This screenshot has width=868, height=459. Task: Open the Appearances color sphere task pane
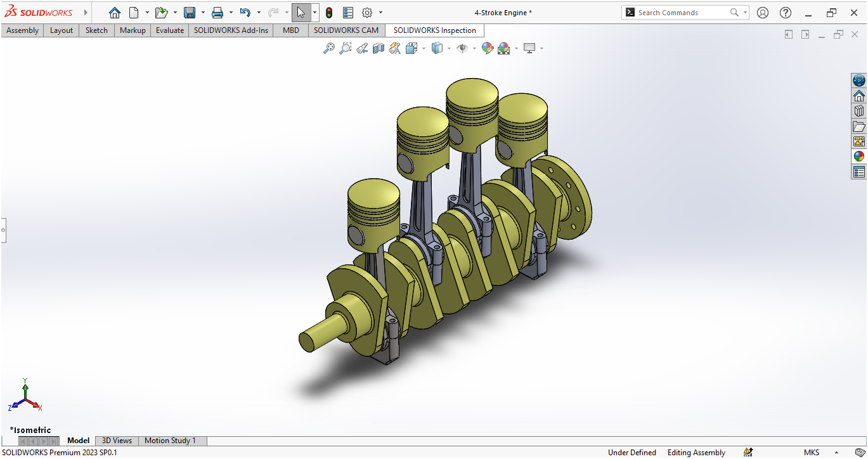pos(859,156)
